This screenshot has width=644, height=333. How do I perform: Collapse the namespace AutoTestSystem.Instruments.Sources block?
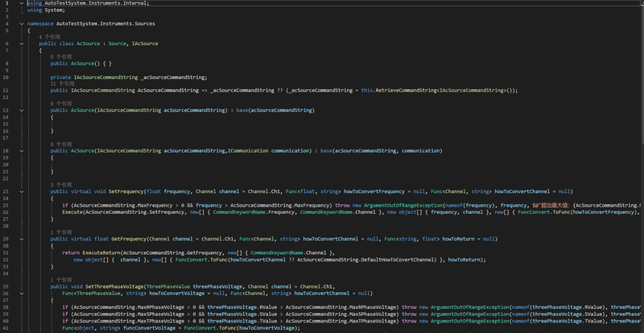point(22,24)
